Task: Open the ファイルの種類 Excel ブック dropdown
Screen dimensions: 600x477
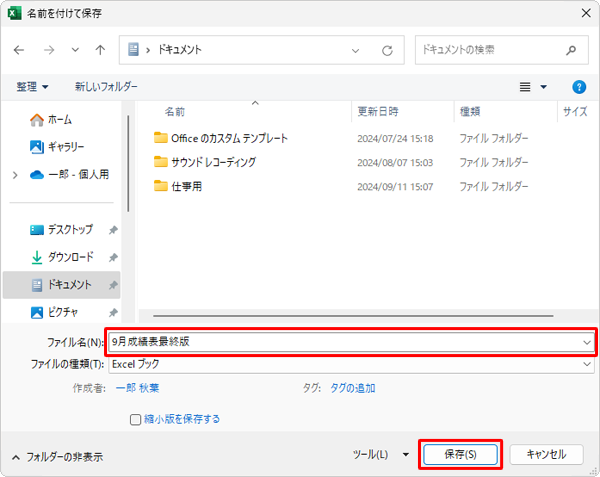Action: [x=351, y=365]
